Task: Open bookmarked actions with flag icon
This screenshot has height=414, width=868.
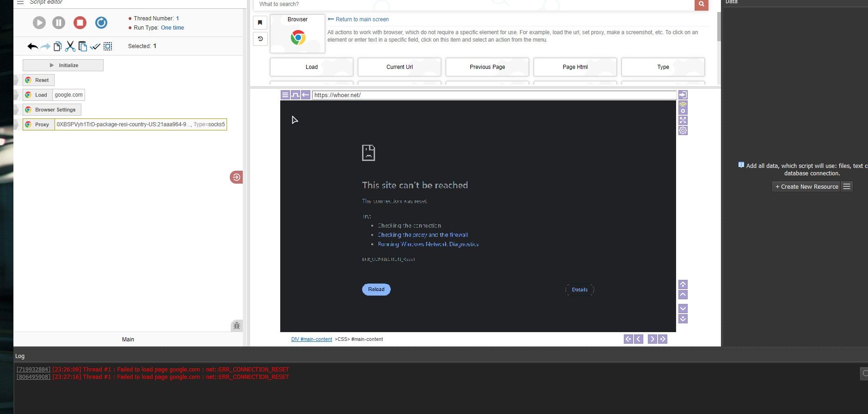Action: [260, 23]
